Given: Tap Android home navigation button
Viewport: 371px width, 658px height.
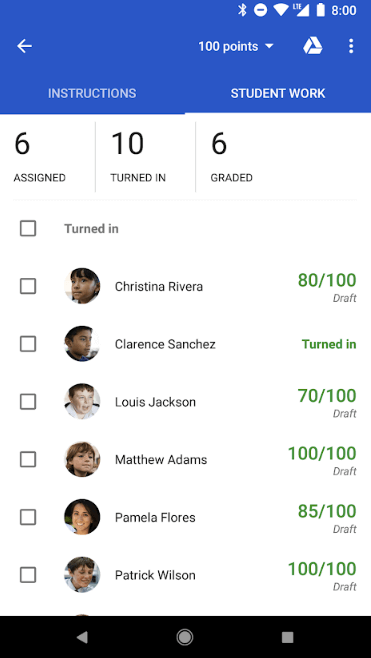Looking at the screenshot, I should [185, 637].
